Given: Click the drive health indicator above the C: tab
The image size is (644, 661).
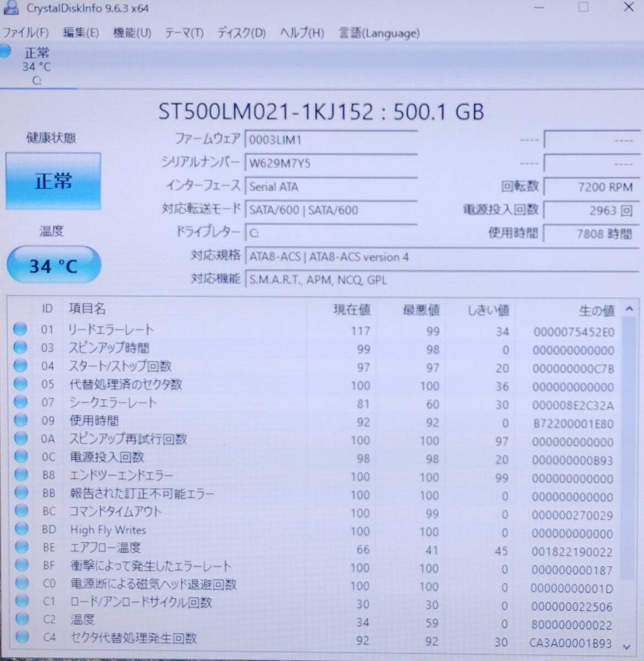Looking at the screenshot, I should coord(6,52).
